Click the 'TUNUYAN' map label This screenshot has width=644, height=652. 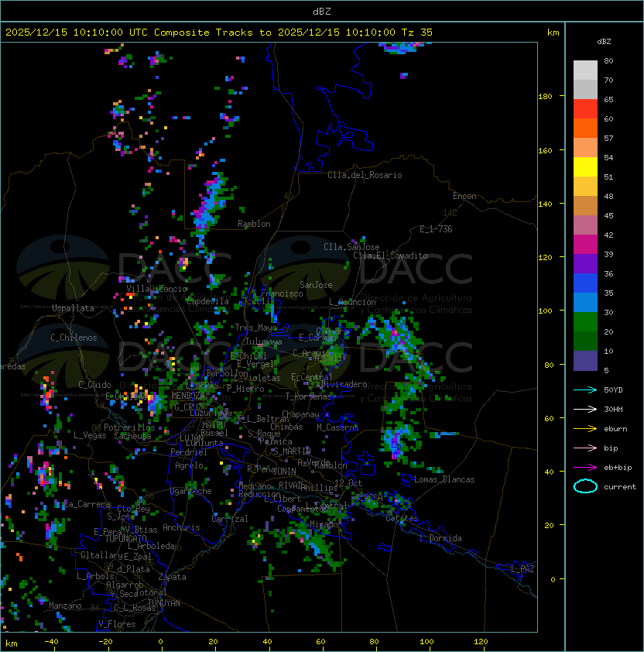click(x=164, y=603)
